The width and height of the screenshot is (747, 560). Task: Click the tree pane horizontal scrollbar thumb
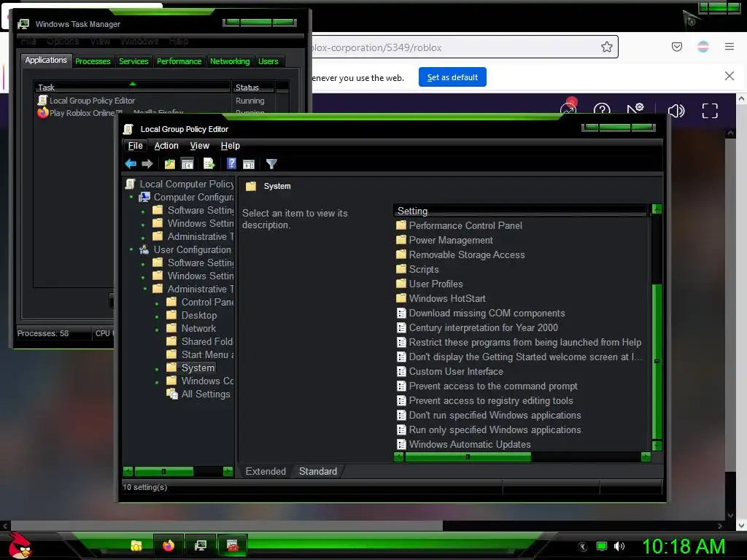(164, 472)
